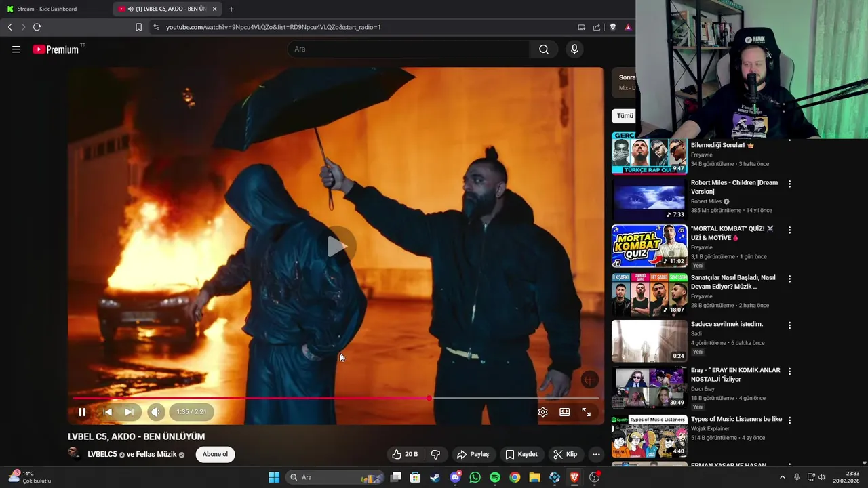
Task: Open Spotify from the taskbar
Action: click(x=495, y=477)
